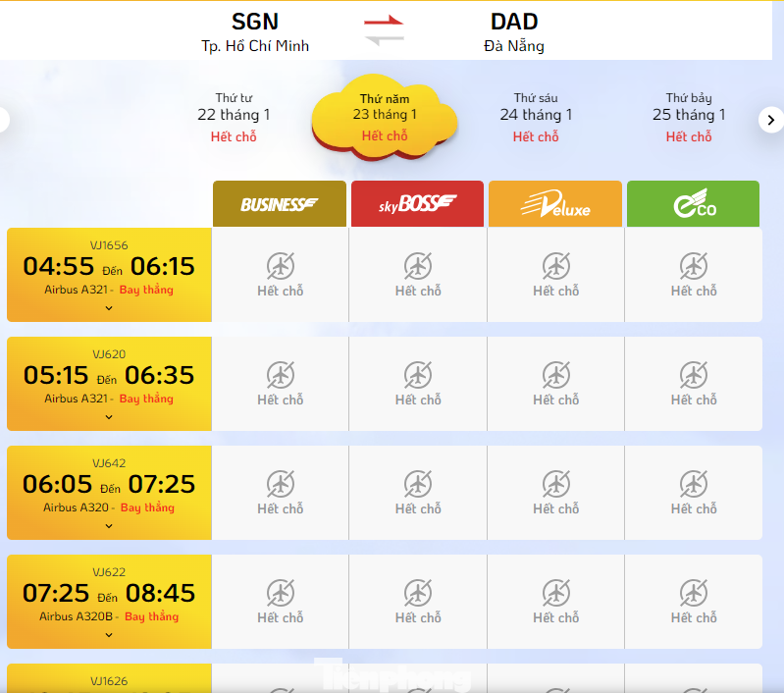The height and width of the screenshot is (693, 784).
Task: Click the Business fare class header
Action: [x=280, y=204]
